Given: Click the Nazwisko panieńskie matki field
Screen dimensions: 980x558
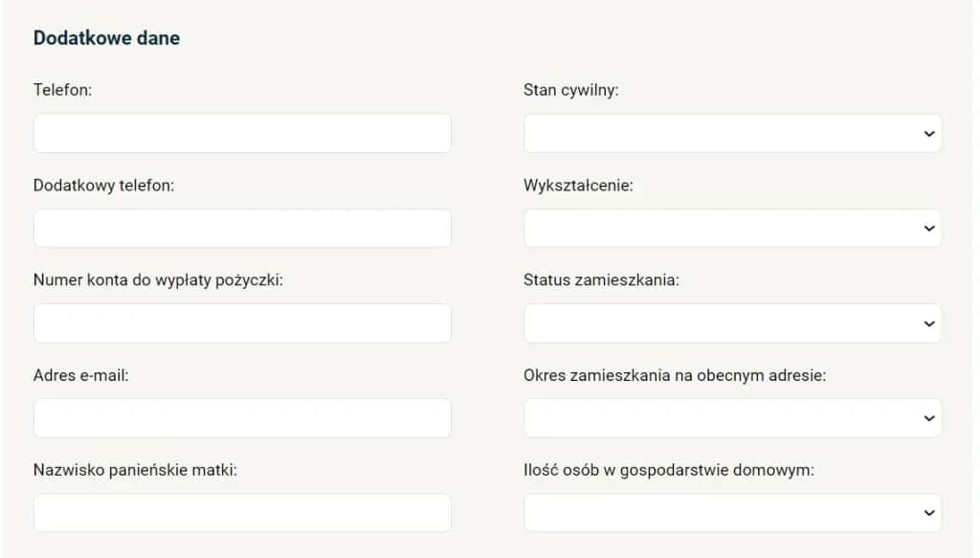Looking at the screenshot, I should [241, 512].
